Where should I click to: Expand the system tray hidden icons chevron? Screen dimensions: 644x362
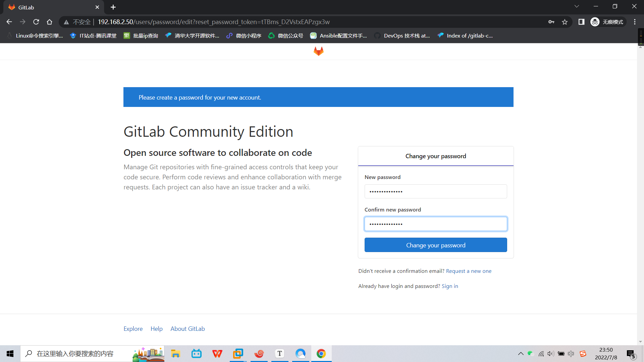(521, 354)
